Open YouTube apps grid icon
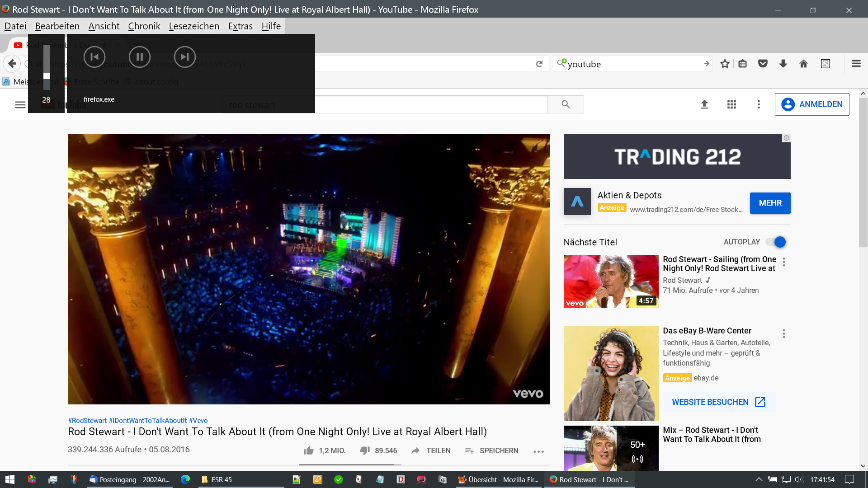This screenshot has height=488, width=868. point(731,104)
